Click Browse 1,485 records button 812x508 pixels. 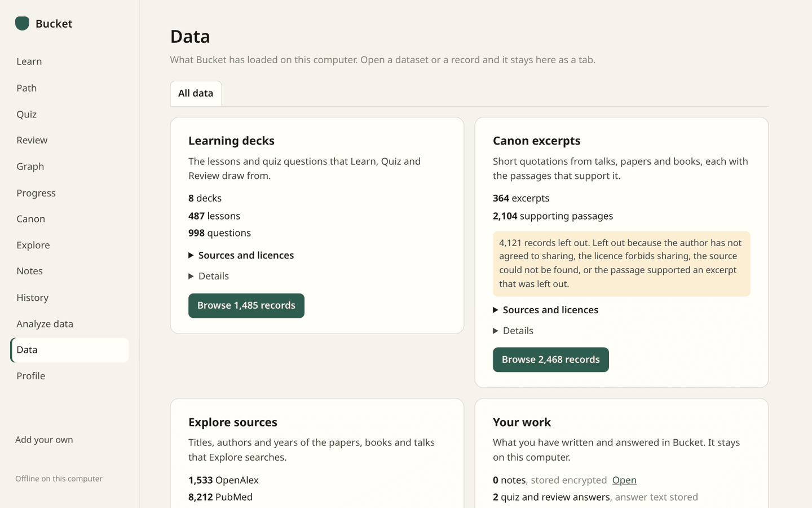[x=246, y=305]
